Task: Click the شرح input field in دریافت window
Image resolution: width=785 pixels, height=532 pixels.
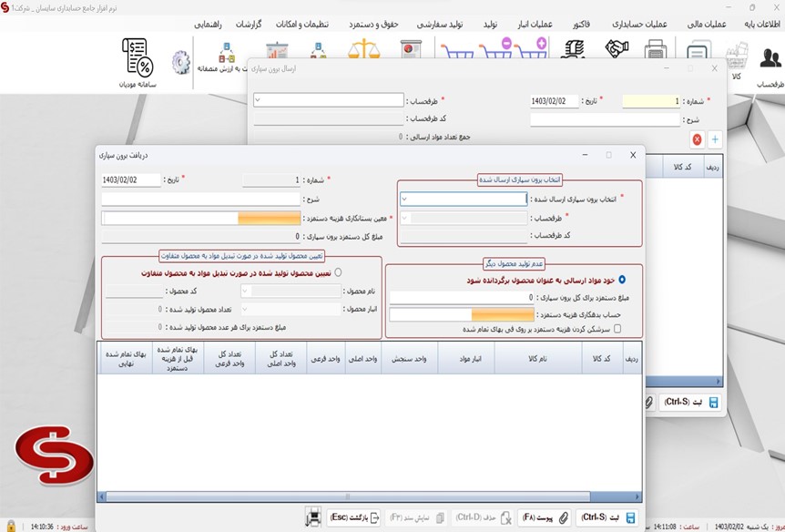Action: coord(200,199)
